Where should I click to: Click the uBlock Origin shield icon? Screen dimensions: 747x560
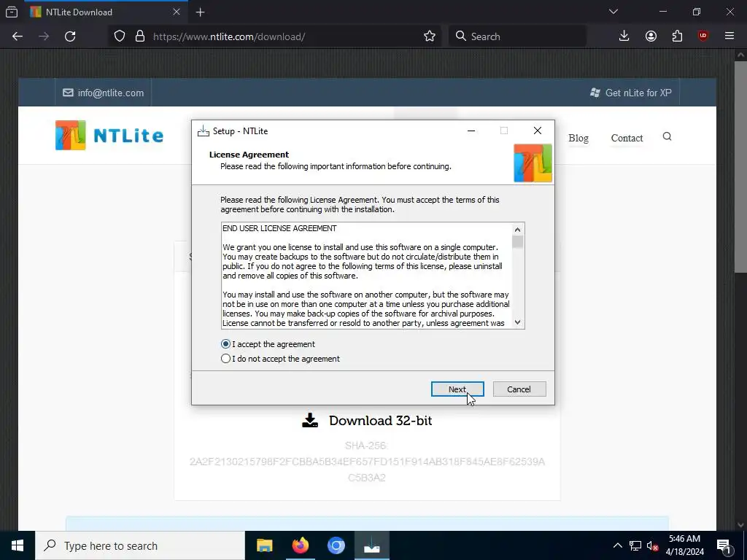click(703, 36)
